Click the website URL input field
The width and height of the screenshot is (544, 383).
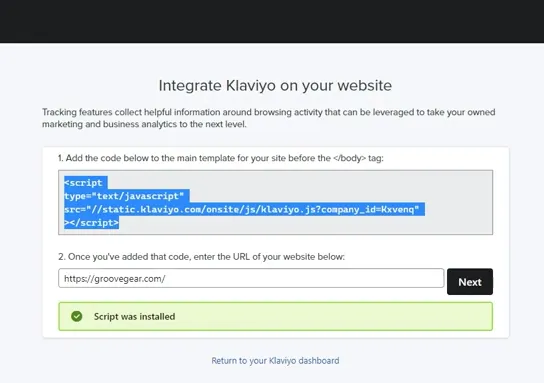(251, 278)
